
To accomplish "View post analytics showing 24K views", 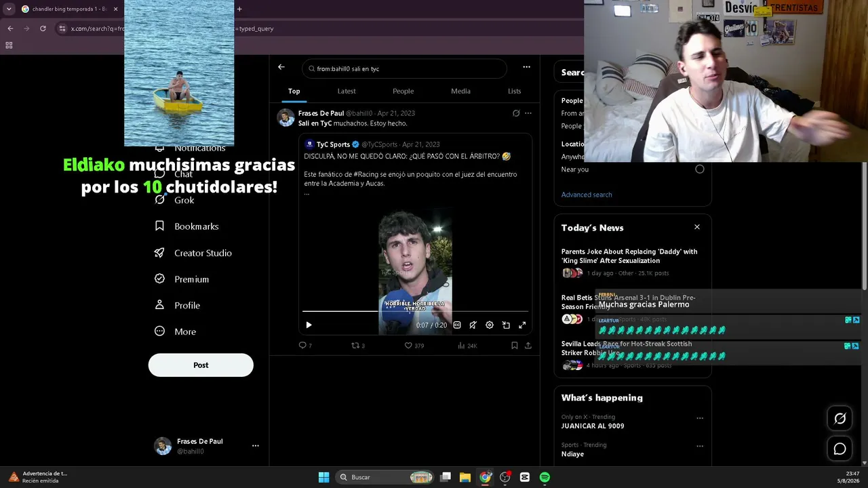I will click(467, 346).
